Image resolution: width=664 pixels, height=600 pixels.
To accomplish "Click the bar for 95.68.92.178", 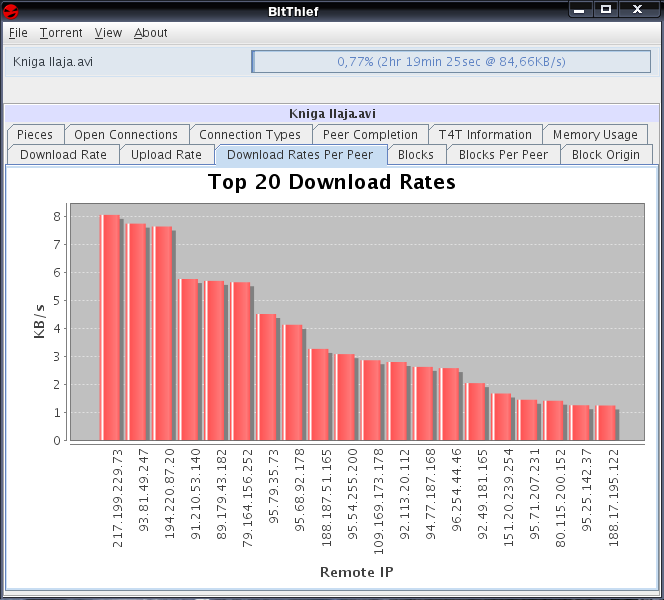I will [292, 383].
